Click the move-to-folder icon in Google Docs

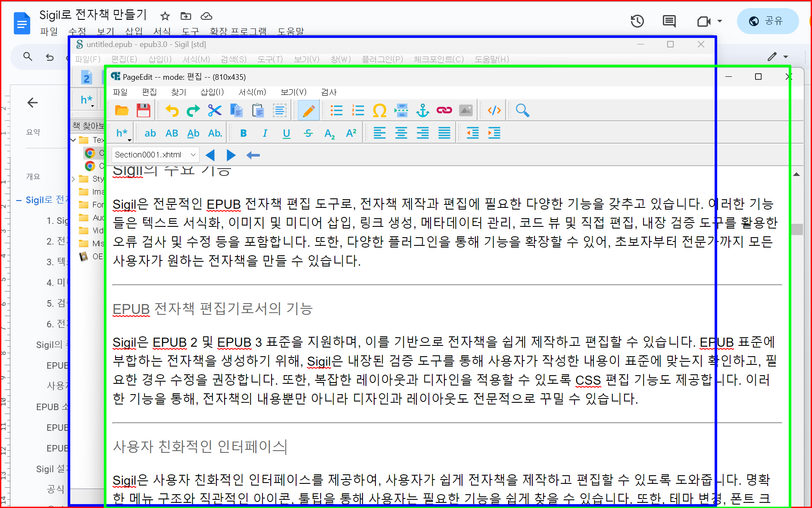[x=186, y=16]
